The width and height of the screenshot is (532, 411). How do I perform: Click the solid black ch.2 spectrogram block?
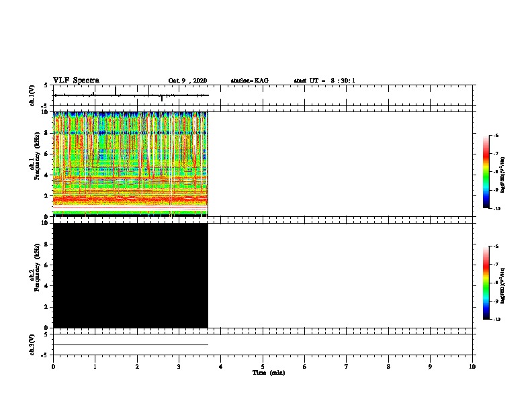coord(130,275)
